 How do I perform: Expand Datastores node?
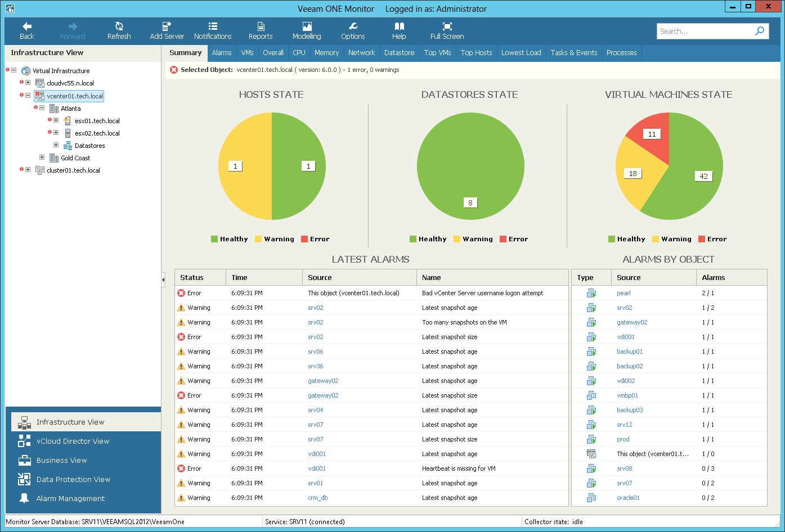click(x=56, y=145)
